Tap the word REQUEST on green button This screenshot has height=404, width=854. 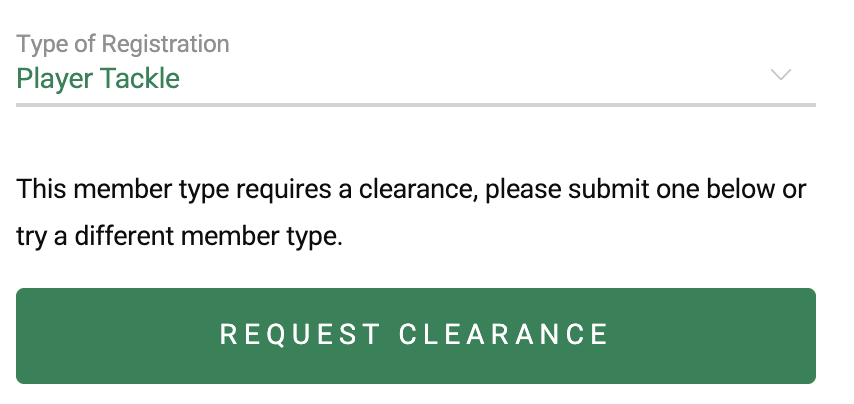300,334
